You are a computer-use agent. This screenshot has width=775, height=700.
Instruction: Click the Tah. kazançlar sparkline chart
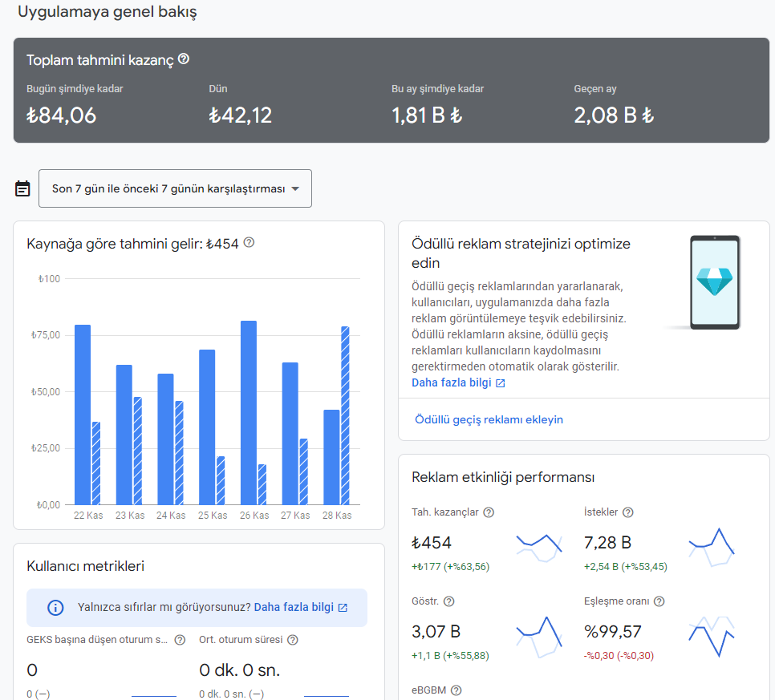[x=539, y=548]
